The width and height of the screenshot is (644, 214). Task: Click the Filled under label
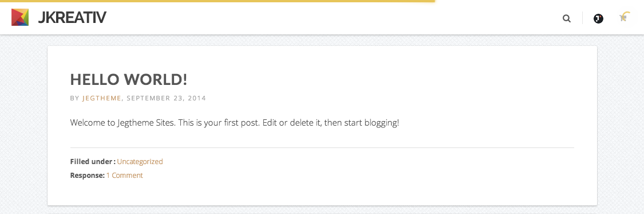click(x=93, y=161)
